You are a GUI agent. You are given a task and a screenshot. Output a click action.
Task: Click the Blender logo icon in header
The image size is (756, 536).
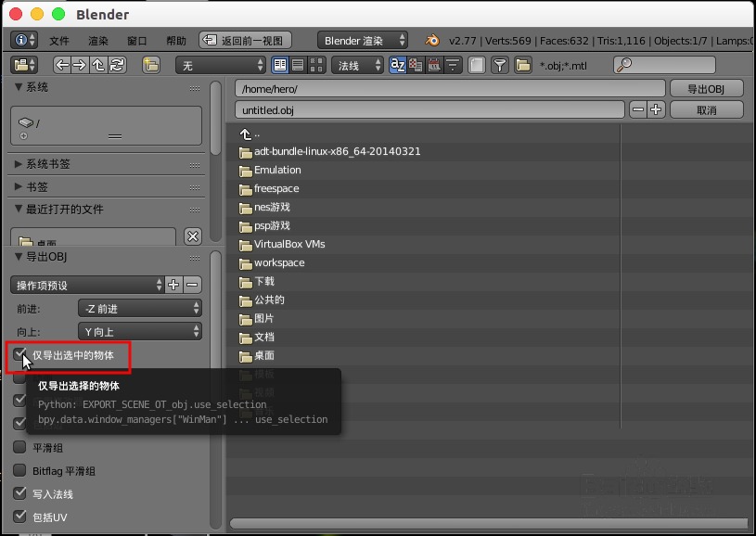(432, 40)
